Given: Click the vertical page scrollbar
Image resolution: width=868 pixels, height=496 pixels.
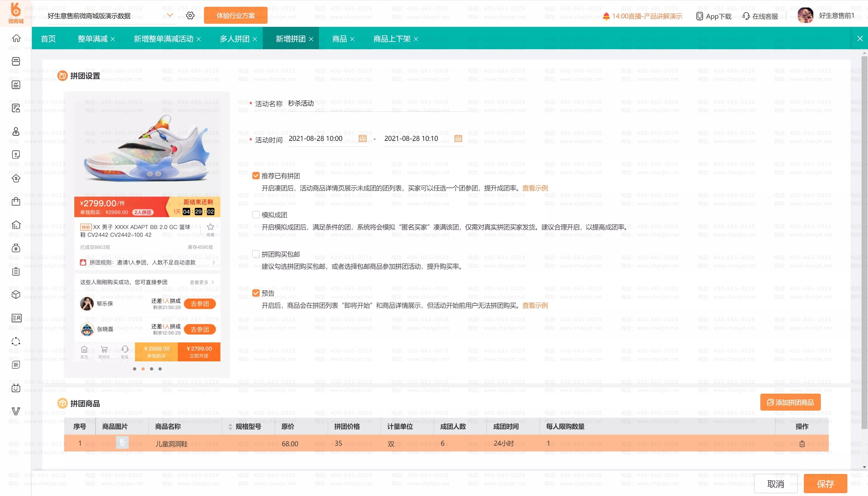Looking at the screenshot, I should click(x=864, y=243).
